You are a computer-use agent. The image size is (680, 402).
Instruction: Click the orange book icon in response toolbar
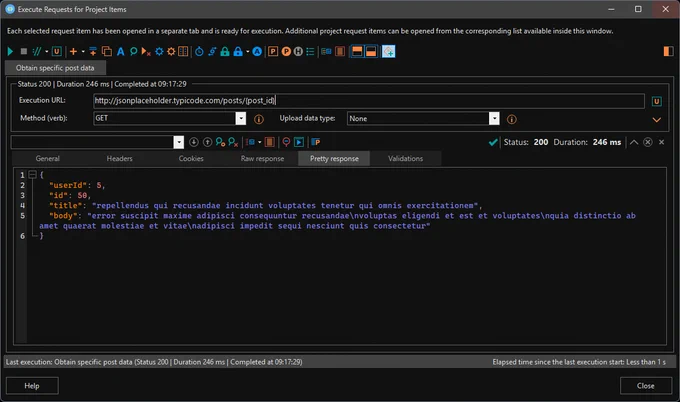[x=269, y=142]
